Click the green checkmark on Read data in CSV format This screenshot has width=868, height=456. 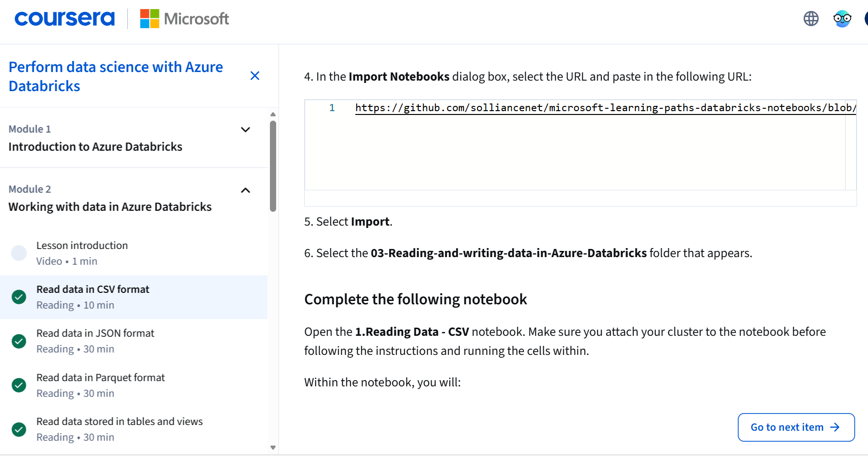[19, 297]
